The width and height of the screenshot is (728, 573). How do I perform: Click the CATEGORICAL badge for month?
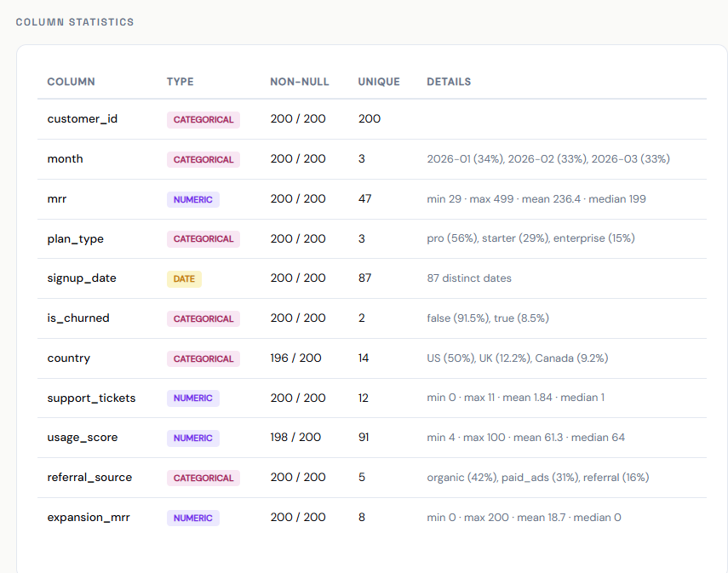point(203,160)
